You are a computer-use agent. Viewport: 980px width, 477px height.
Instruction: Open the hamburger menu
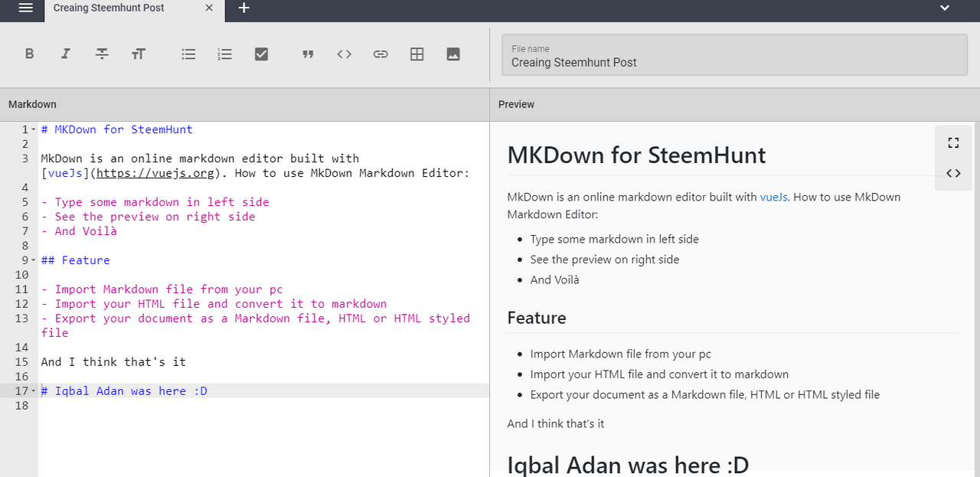(25, 8)
